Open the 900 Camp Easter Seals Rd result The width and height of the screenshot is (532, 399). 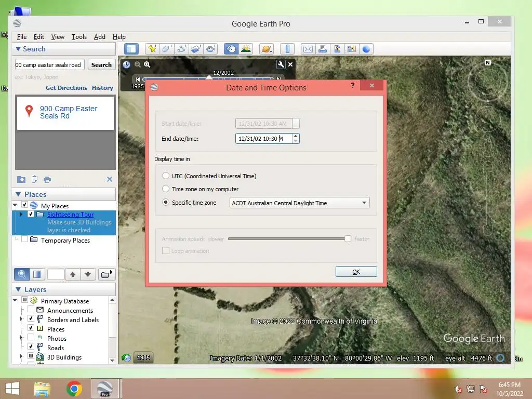[x=69, y=112]
